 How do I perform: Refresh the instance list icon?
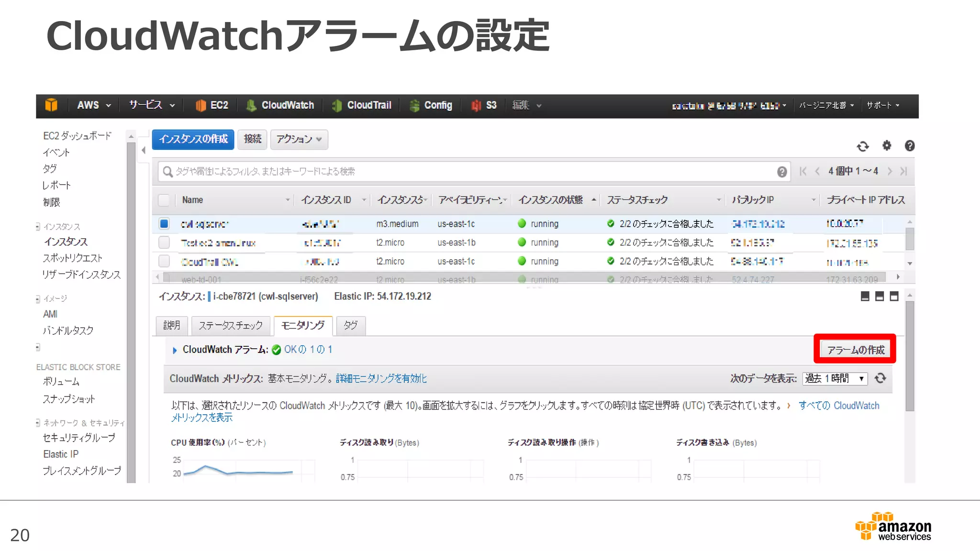coord(863,146)
